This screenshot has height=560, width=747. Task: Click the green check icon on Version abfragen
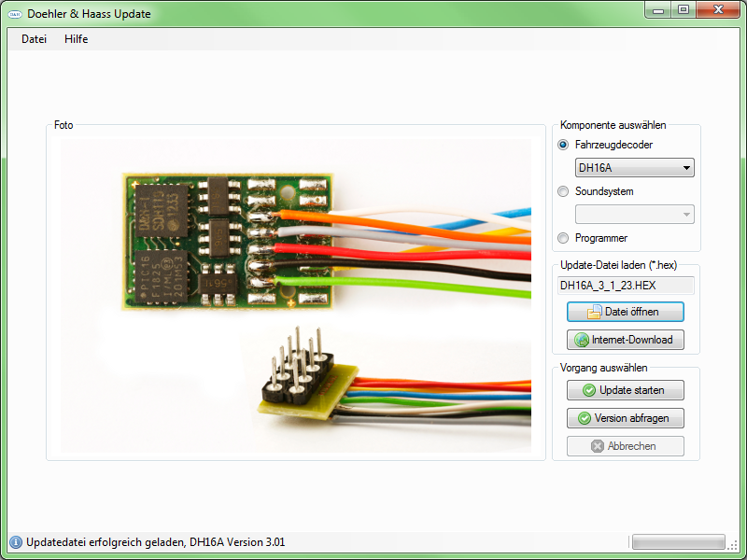(585, 418)
